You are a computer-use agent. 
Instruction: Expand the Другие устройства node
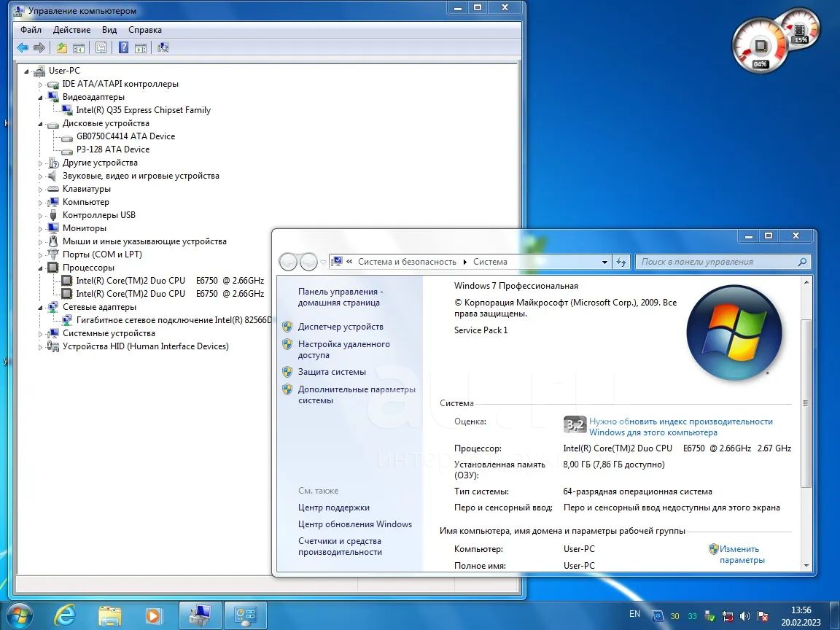40,163
